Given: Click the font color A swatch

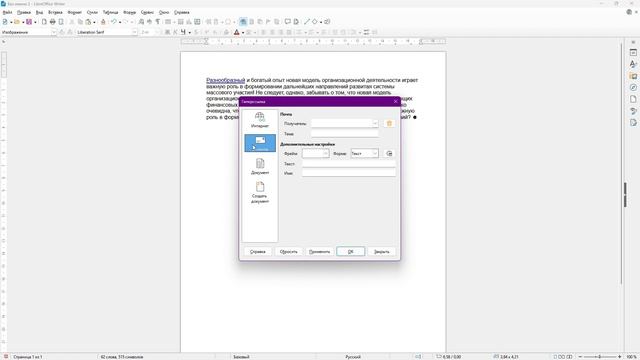Looking at the screenshot, I should pos(236,32).
